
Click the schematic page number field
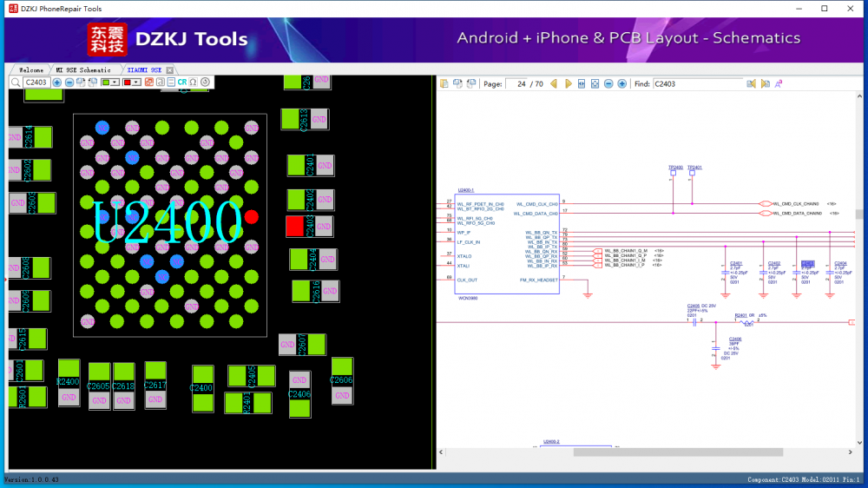pos(517,84)
